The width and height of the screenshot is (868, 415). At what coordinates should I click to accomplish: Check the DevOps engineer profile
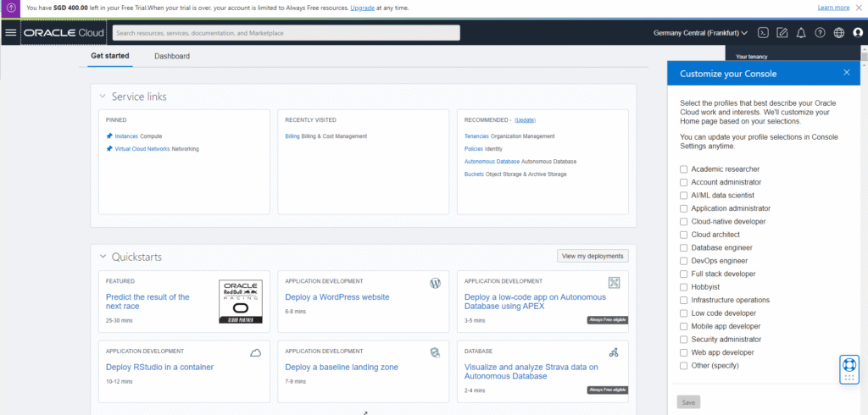pyautogui.click(x=684, y=261)
